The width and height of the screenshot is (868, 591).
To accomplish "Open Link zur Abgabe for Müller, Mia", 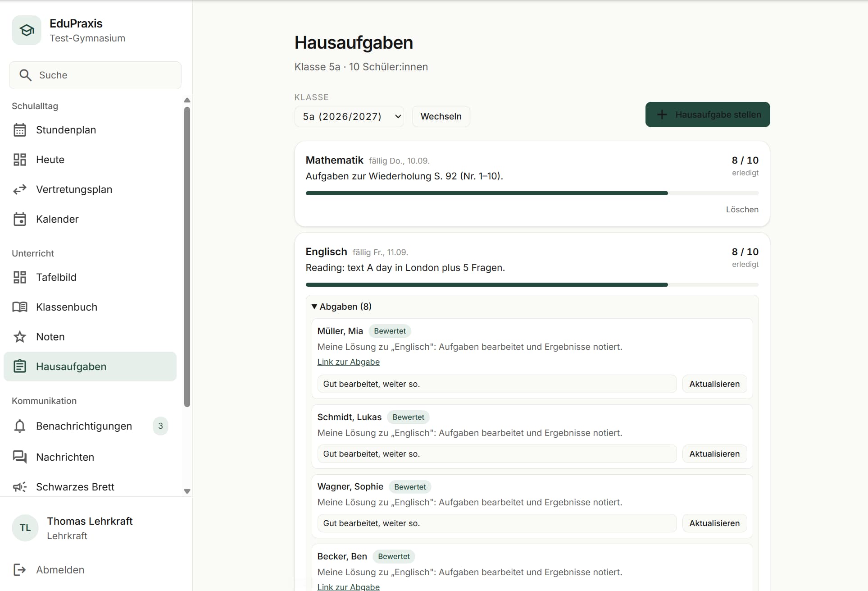I will coord(349,362).
